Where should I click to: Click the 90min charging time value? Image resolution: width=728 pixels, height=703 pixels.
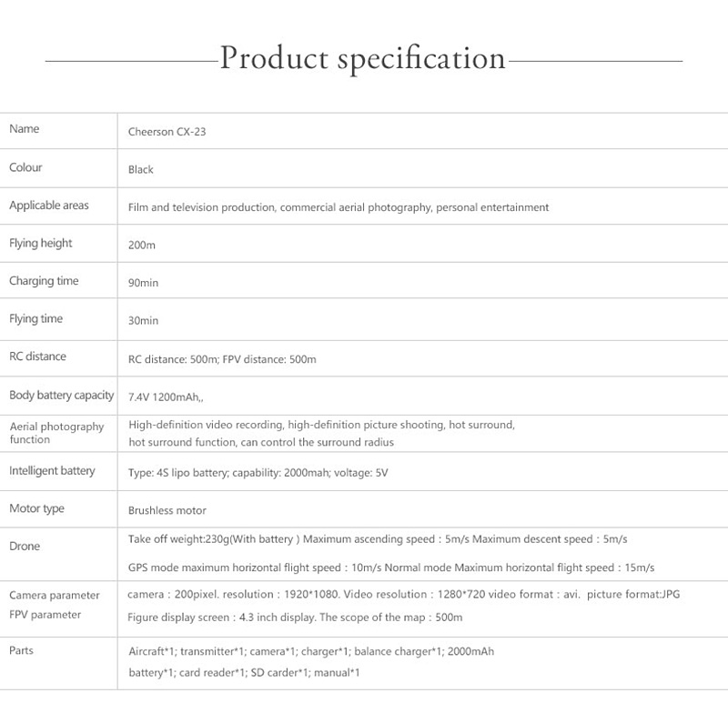[x=144, y=283]
